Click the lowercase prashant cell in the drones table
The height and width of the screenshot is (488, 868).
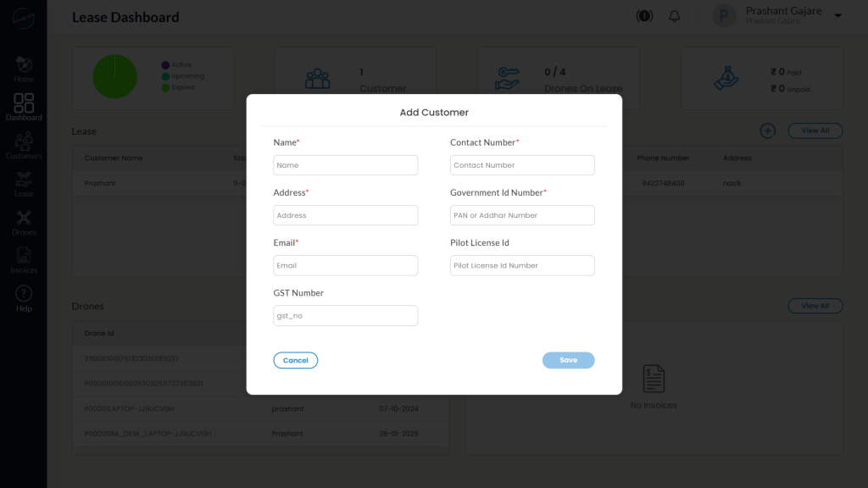[x=287, y=409]
